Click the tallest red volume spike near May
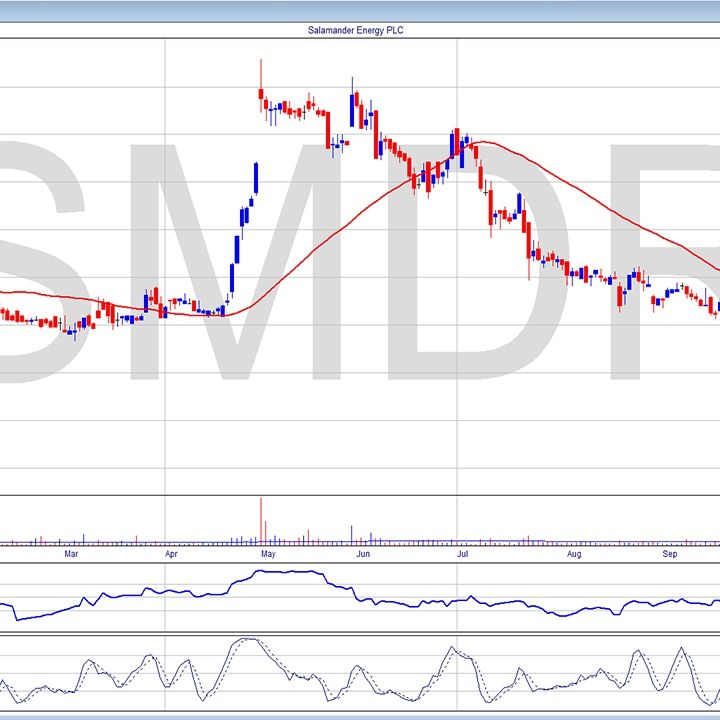 [261, 520]
